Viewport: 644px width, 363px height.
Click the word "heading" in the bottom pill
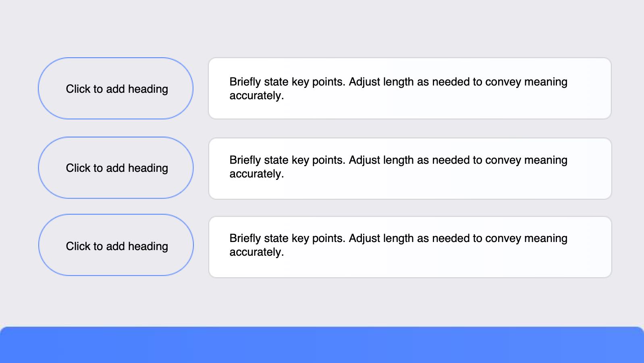coord(148,246)
